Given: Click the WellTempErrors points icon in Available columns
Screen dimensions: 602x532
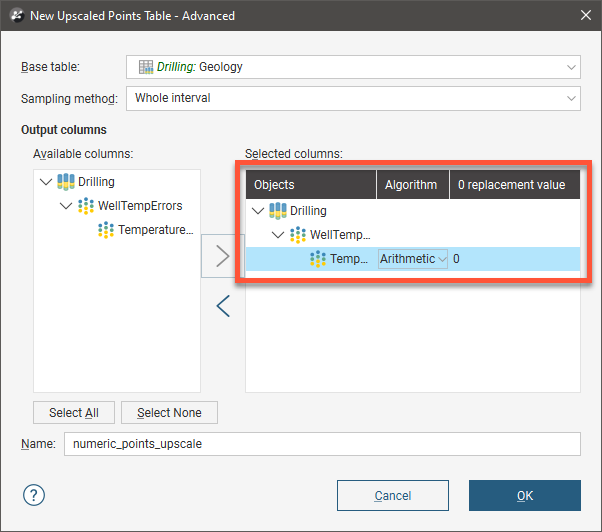Looking at the screenshot, I should [86, 206].
